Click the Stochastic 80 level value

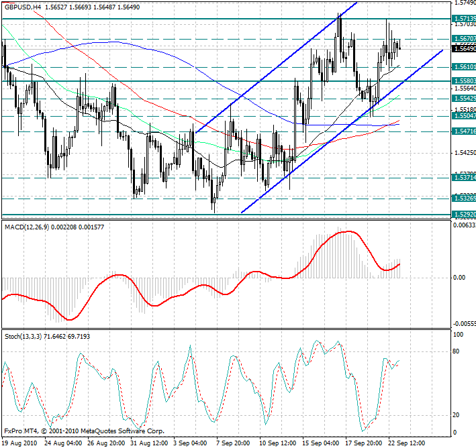click(x=456, y=351)
